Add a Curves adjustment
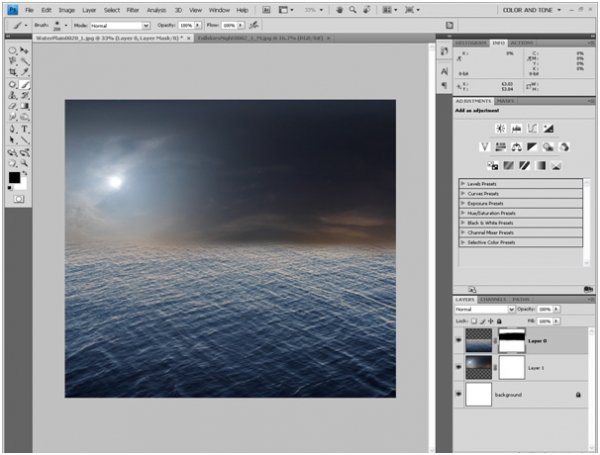The image size is (600, 455). pos(532,129)
